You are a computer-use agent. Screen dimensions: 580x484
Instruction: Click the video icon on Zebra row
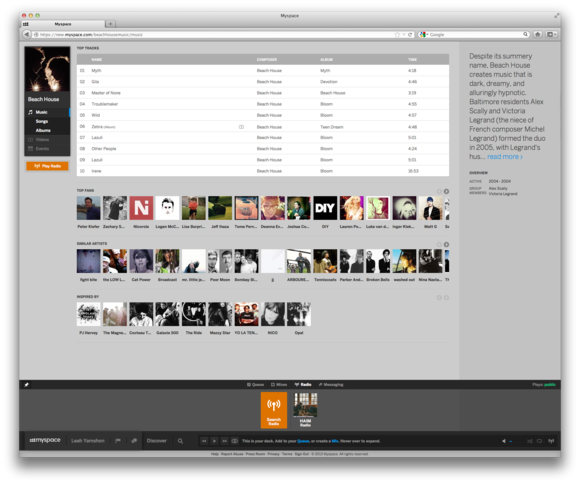click(x=242, y=127)
